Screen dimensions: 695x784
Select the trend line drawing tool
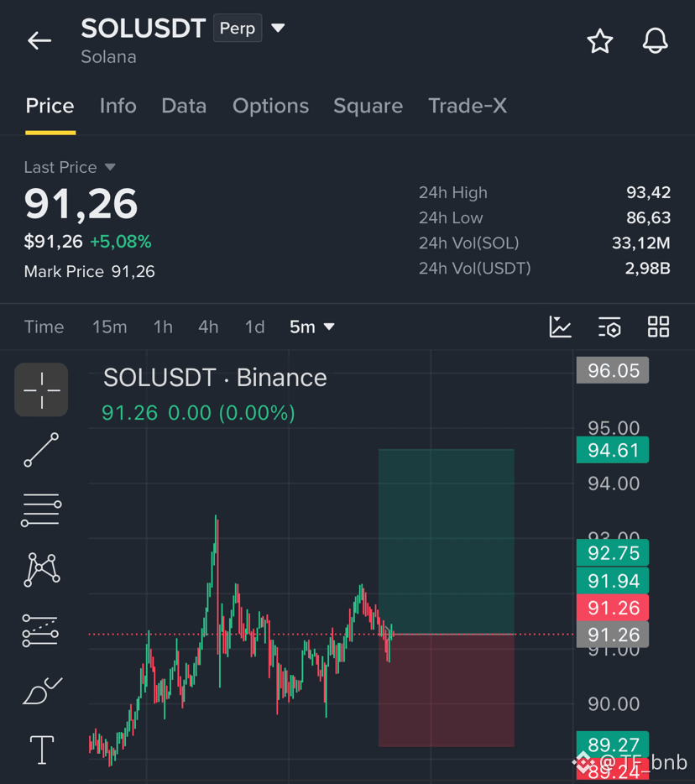[x=41, y=450]
